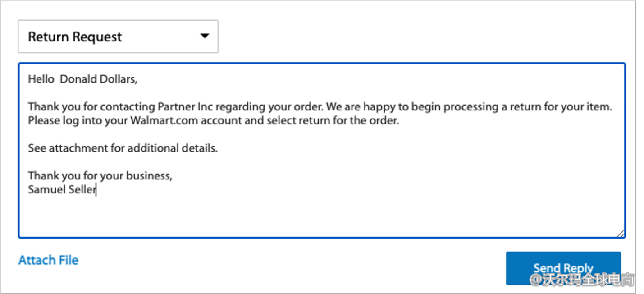The height and width of the screenshot is (294, 644).
Task: Click the Attach File link
Action: [48, 260]
